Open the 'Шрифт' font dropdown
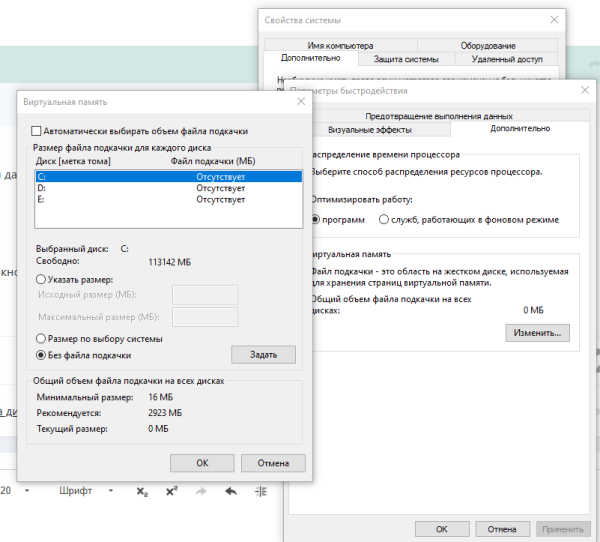 click(x=86, y=491)
